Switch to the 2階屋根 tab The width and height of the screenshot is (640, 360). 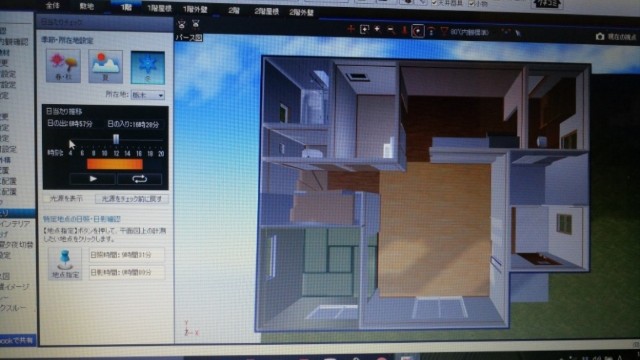(x=266, y=11)
